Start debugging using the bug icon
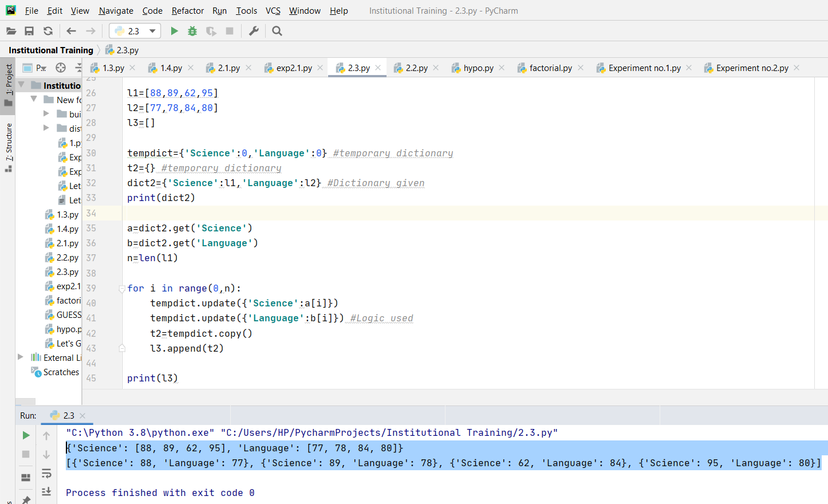828x504 pixels. pos(192,30)
